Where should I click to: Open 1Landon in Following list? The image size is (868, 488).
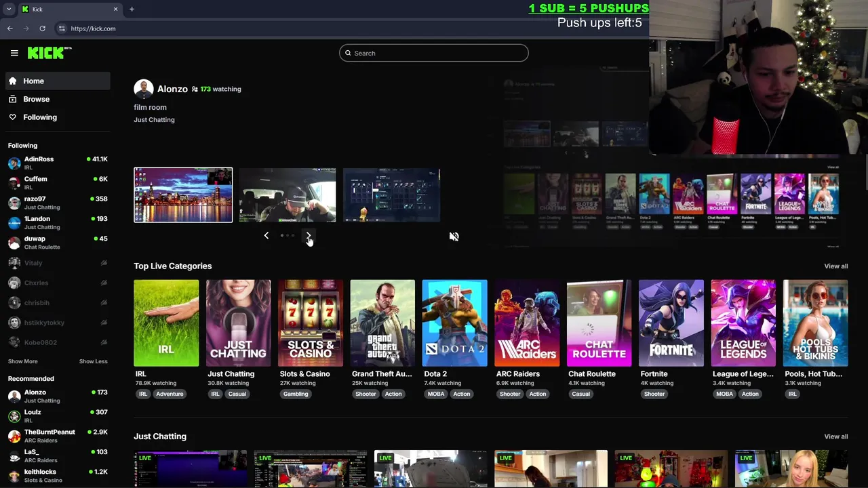pyautogui.click(x=58, y=222)
